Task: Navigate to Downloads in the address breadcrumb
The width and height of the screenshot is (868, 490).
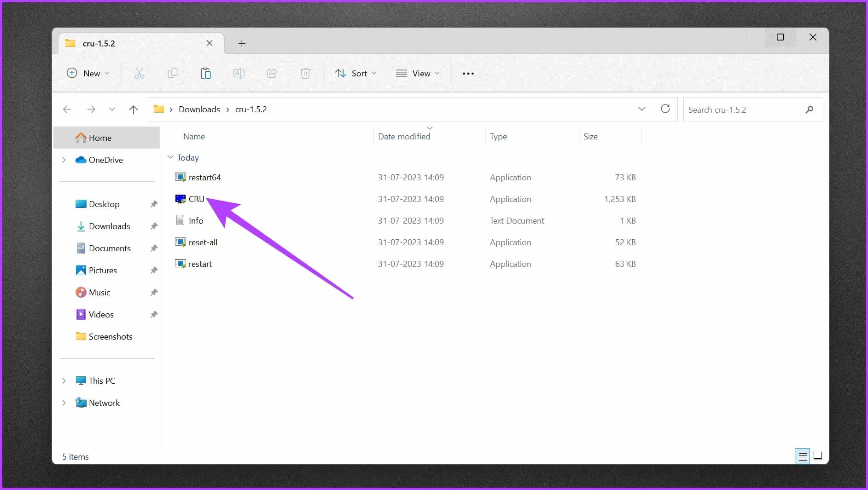Action: 199,110
